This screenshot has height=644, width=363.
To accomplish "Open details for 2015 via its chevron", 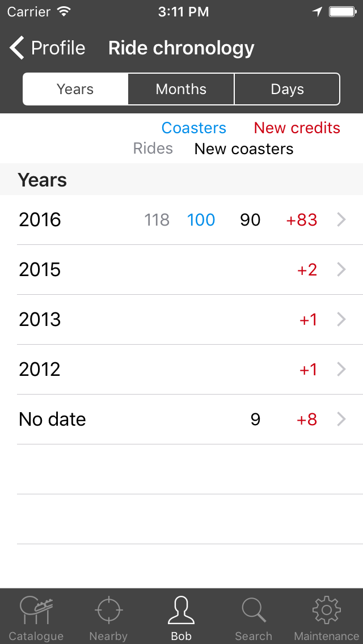I will pyautogui.click(x=341, y=270).
